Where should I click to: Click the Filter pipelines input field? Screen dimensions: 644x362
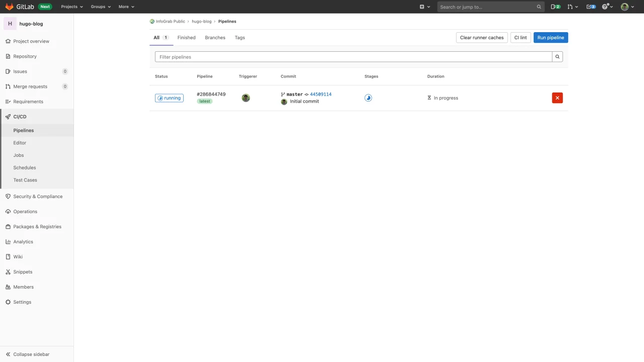click(352, 57)
